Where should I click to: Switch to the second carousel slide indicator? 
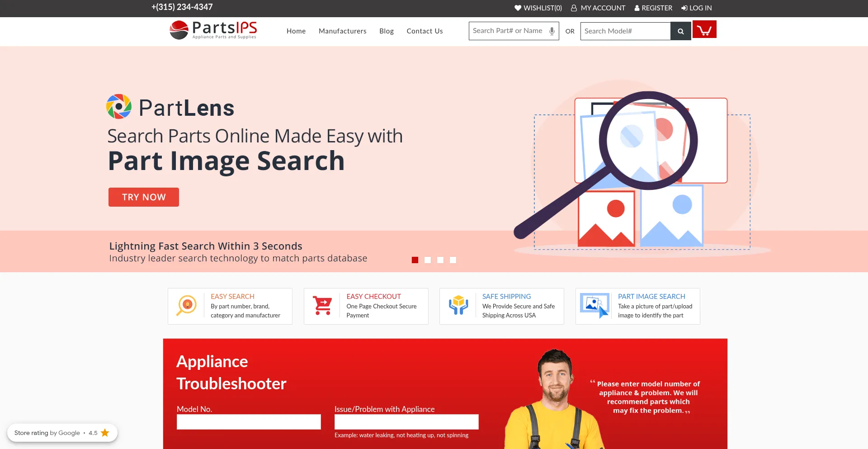428,260
